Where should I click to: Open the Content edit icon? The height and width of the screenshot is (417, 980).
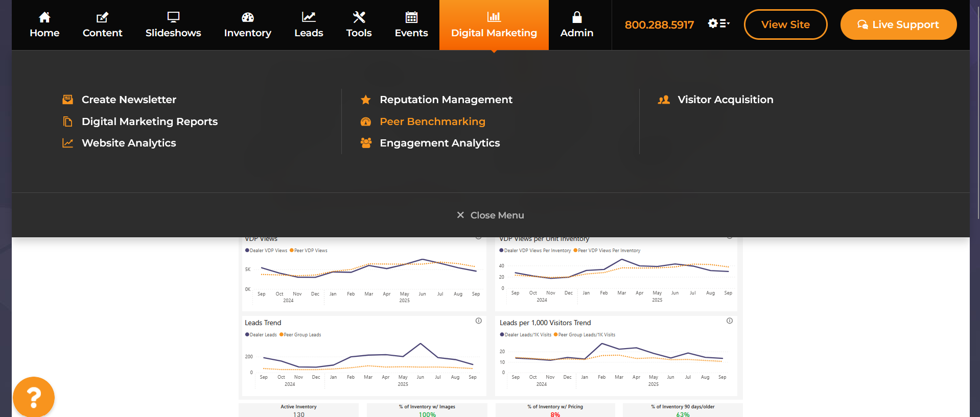tap(102, 17)
